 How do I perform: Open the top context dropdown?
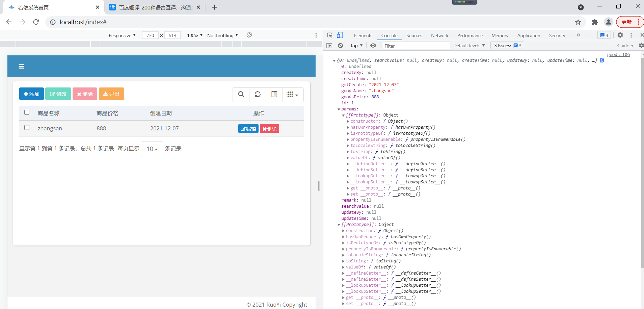[x=356, y=46]
